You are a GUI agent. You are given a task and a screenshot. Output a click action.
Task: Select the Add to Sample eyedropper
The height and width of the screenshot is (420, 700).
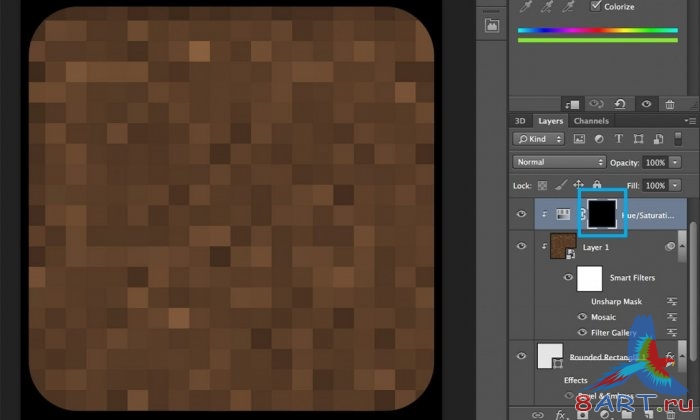[x=547, y=6]
